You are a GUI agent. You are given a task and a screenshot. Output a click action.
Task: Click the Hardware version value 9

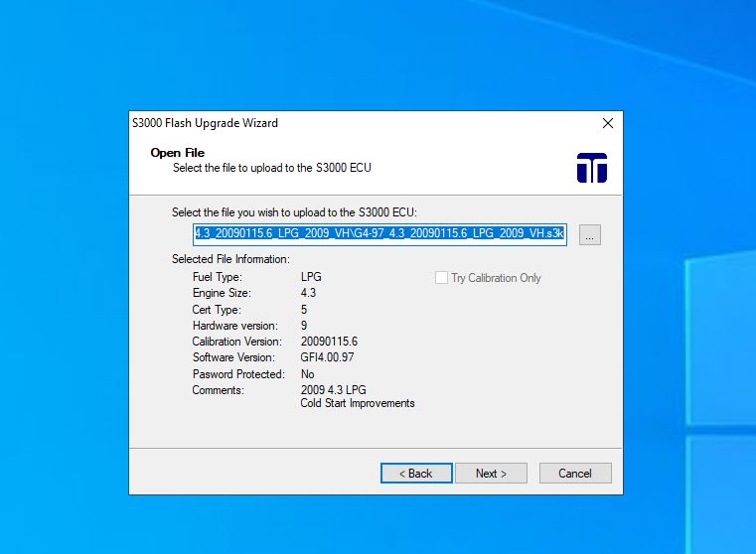pos(304,326)
